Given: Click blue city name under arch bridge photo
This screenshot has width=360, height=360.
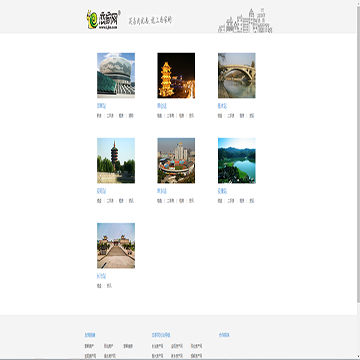Looking at the screenshot, I should [222, 106].
